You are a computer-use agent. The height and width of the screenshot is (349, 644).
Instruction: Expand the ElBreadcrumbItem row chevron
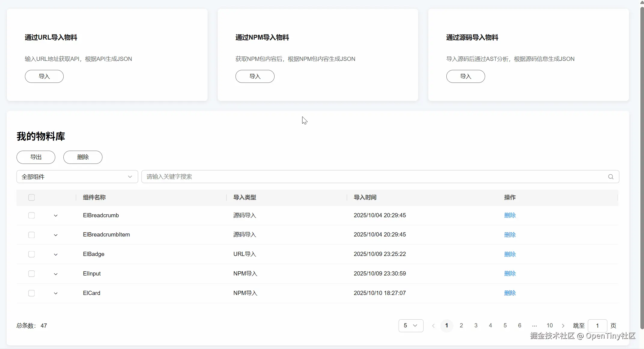tap(56, 235)
